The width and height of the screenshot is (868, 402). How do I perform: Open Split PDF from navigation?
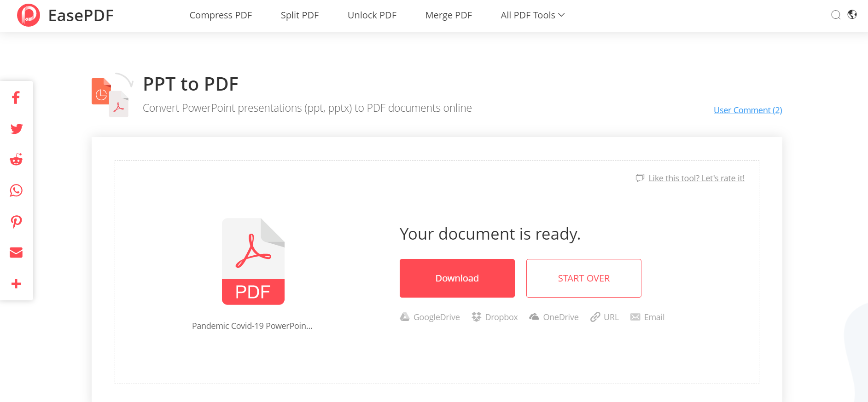(x=299, y=15)
